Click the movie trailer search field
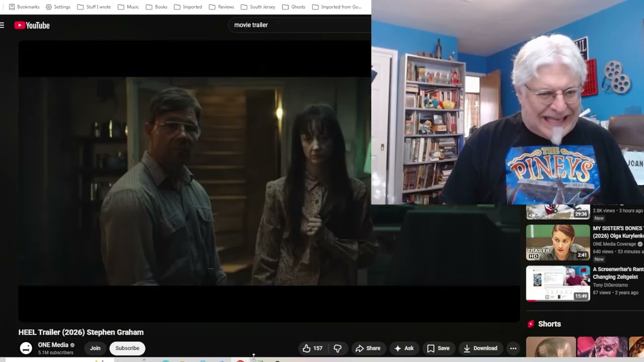 (x=299, y=25)
